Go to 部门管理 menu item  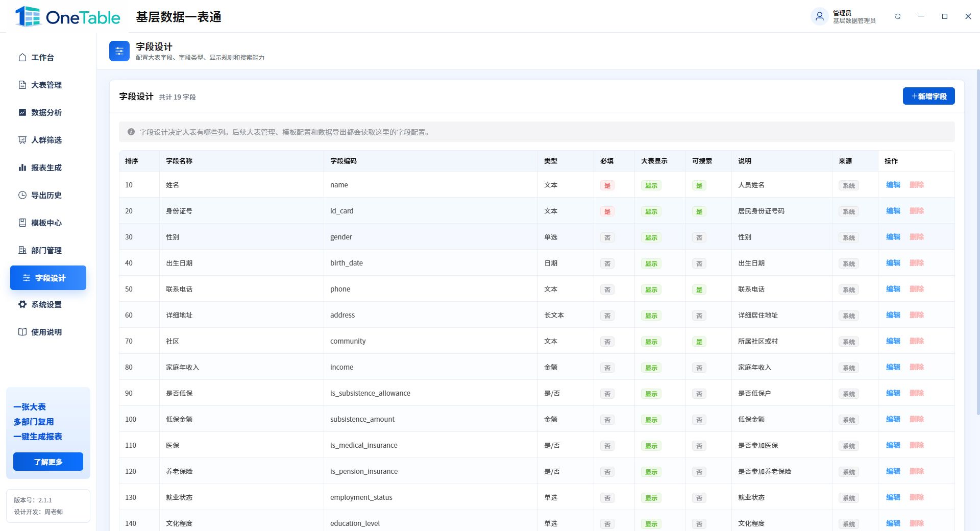(x=48, y=250)
